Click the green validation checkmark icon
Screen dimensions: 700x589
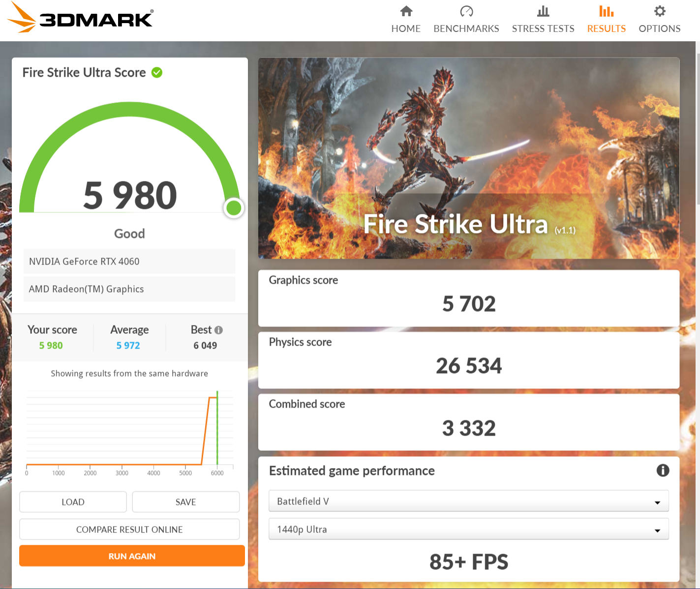click(x=157, y=73)
